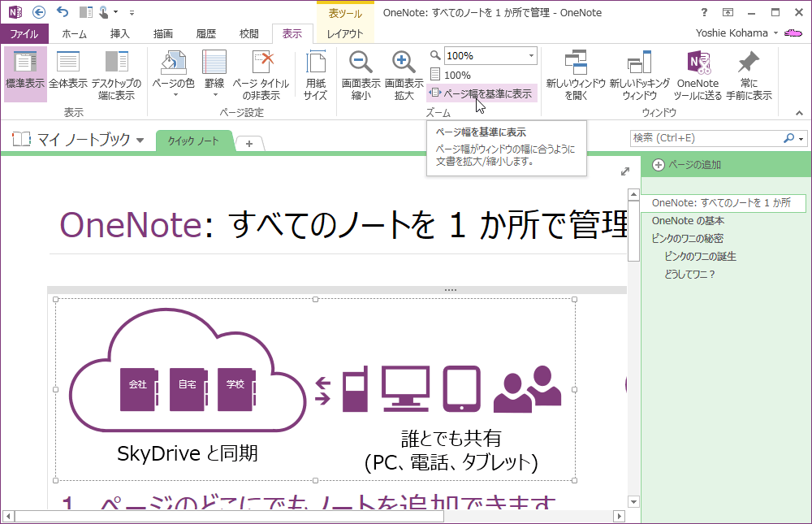Select the クイック ノート section tab
The height and width of the screenshot is (524, 812).
pos(193,141)
